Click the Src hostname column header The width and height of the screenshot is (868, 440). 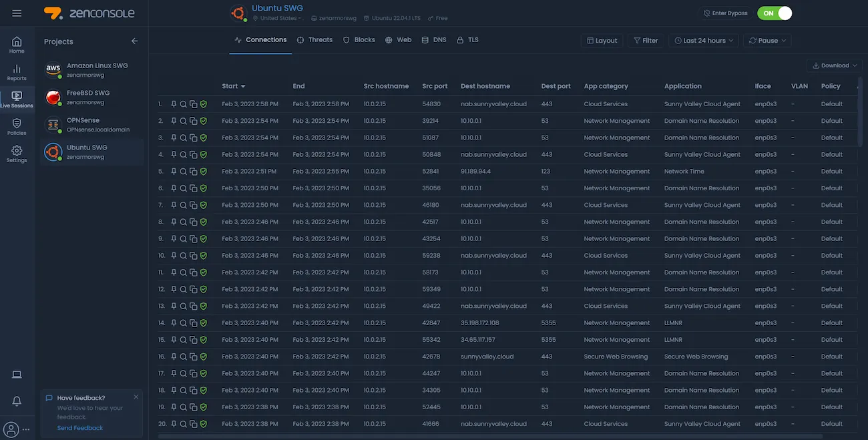386,86
